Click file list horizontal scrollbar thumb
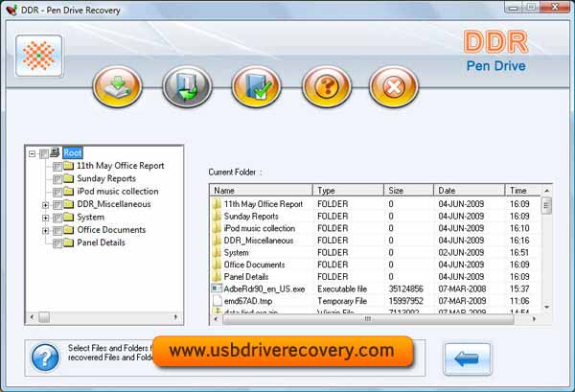This screenshot has width=575, height=392. (368, 319)
